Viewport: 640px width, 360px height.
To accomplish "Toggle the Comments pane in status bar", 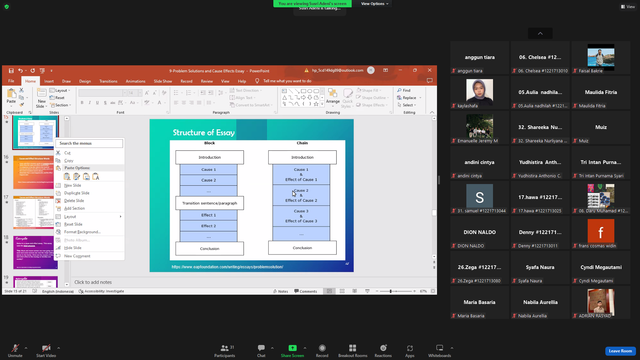I will pos(305,291).
